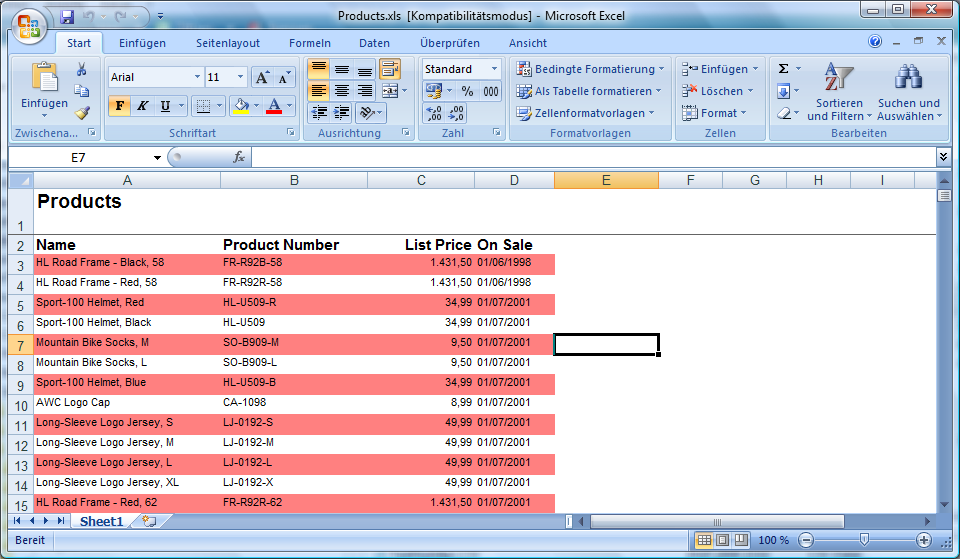Screen dimensions: 960x559
Task: Apply fill color with the paint bucket
Action: click(241, 106)
